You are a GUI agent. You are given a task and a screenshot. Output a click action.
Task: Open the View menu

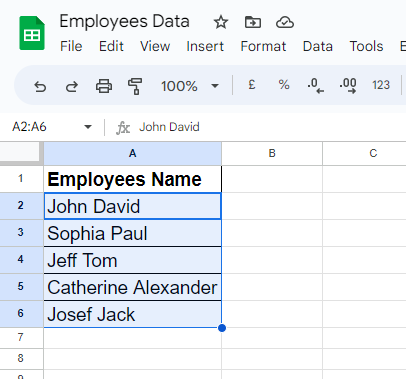tap(155, 46)
